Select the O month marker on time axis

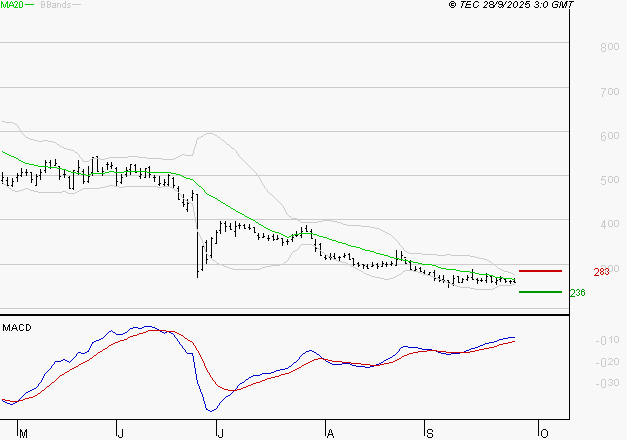tap(544, 433)
